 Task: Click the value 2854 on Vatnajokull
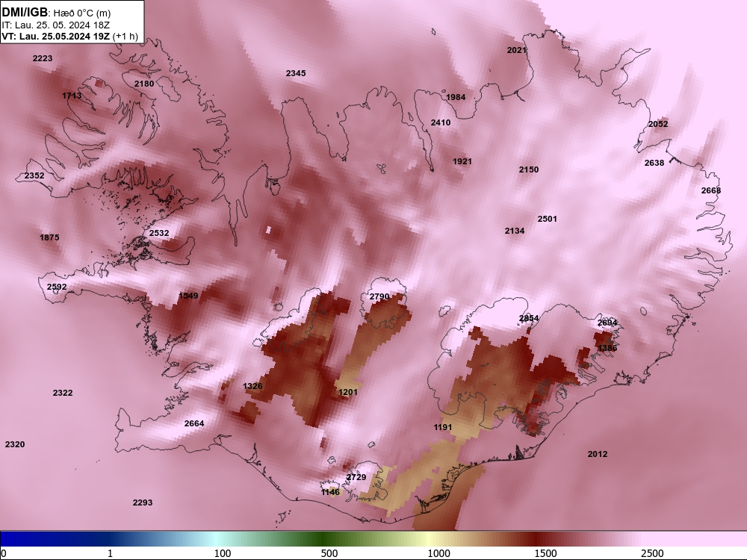[529, 318]
